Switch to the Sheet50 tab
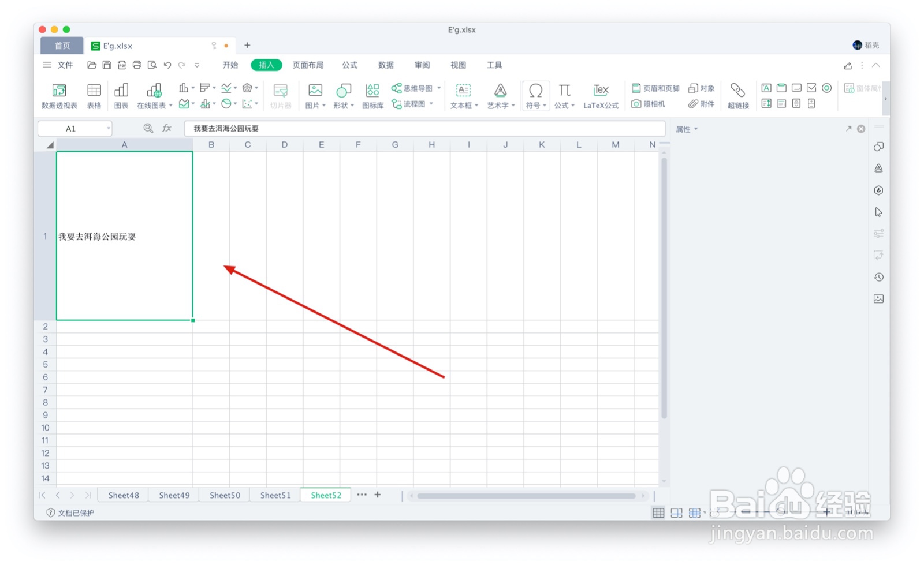This screenshot has width=924, height=565. [x=225, y=495]
